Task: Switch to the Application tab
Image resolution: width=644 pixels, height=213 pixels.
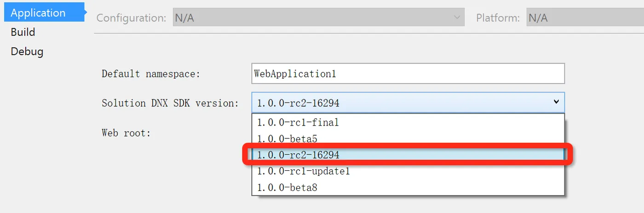Action: [x=39, y=13]
